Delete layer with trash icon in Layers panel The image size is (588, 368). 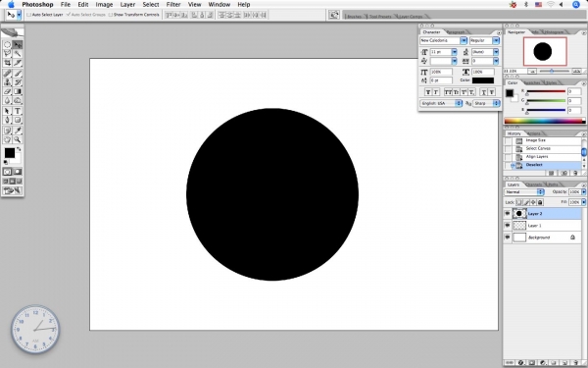tap(575, 363)
